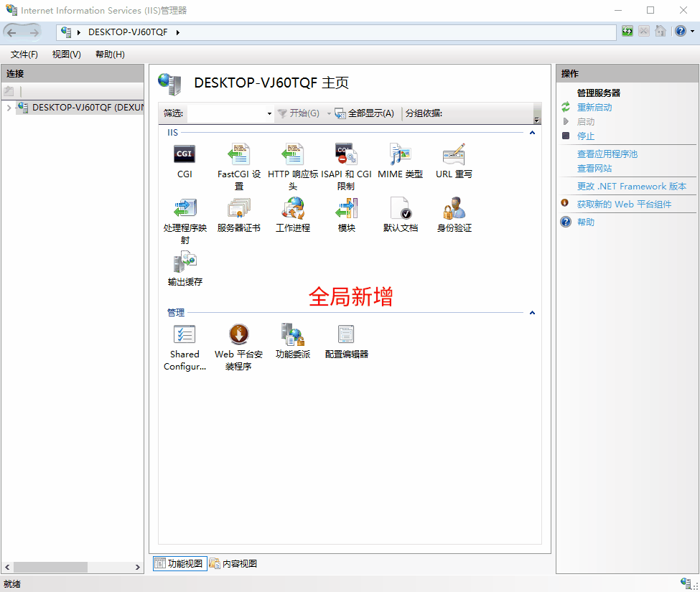
Task: Open the 配置编辑器 icon
Action: [x=346, y=335]
